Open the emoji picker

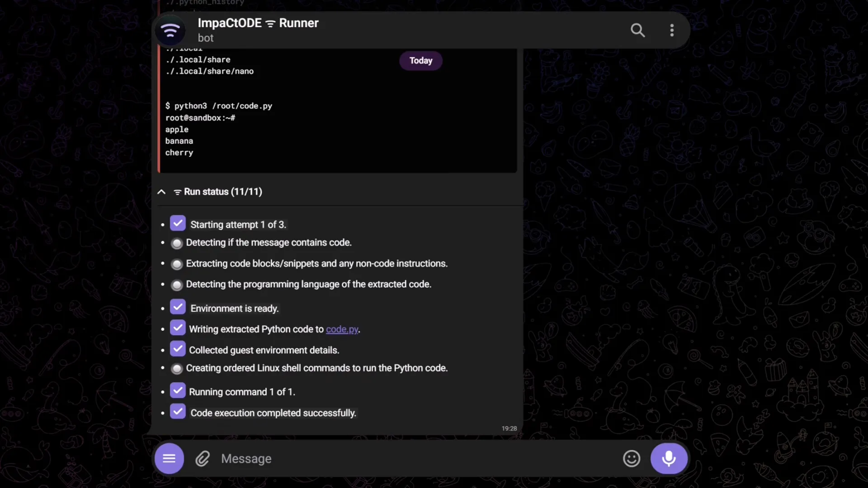[631, 459]
